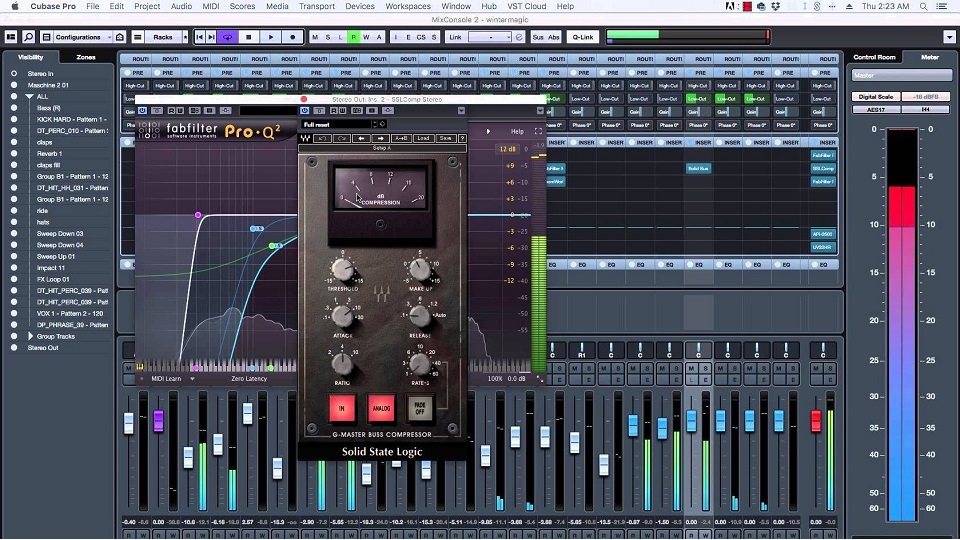Click the FabFilter Pro-Q full screen icon
Screen dimensions: 960x540
coord(538,131)
